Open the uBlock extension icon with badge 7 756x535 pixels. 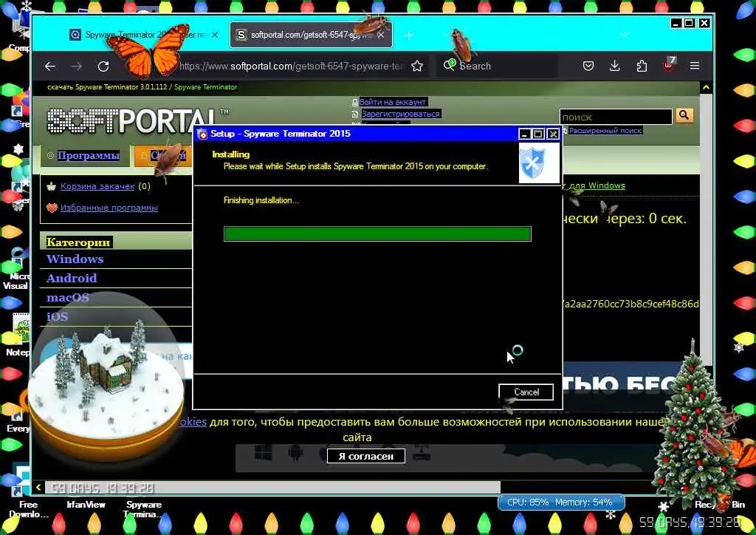point(669,64)
